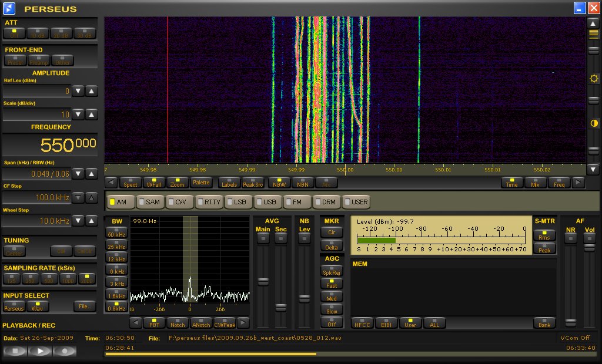The image size is (602, 364).
Task: Switch S-meter to Peak mode
Action: point(544,248)
